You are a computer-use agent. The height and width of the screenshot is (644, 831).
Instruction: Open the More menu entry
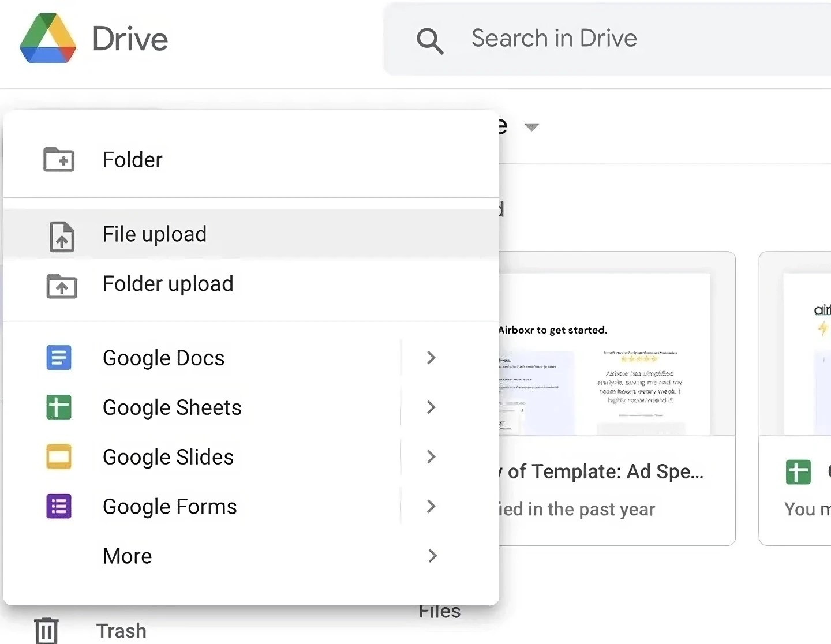(127, 556)
